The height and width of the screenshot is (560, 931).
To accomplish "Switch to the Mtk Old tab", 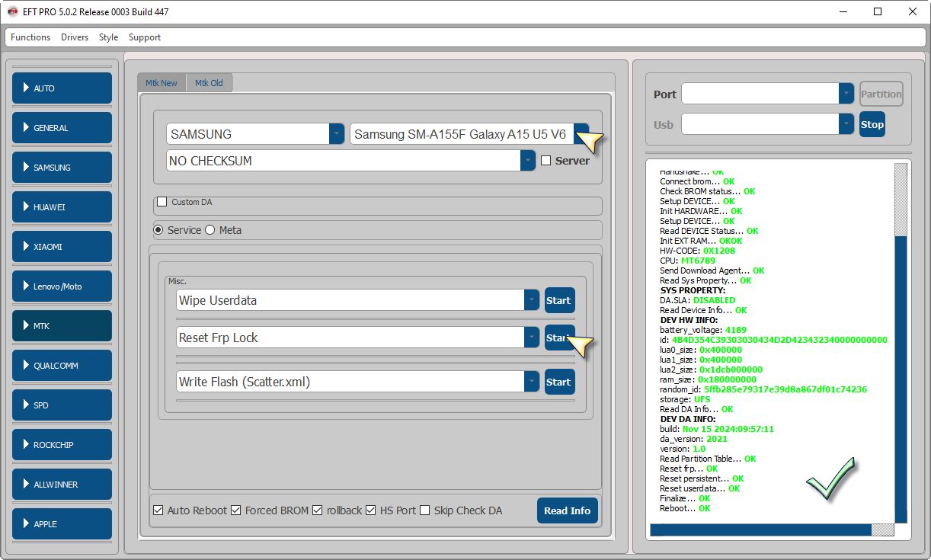I will coord(210,83).
